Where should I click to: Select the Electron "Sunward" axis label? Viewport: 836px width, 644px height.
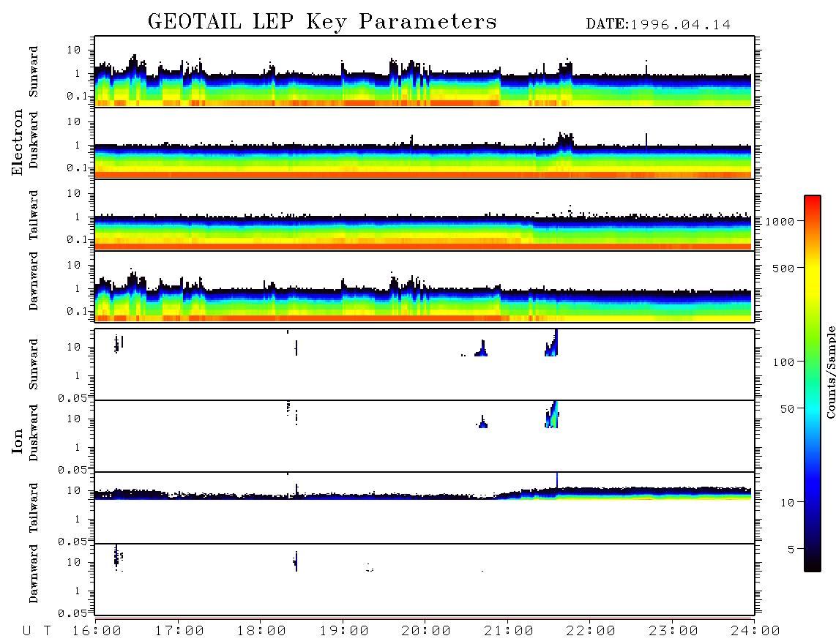34,72
